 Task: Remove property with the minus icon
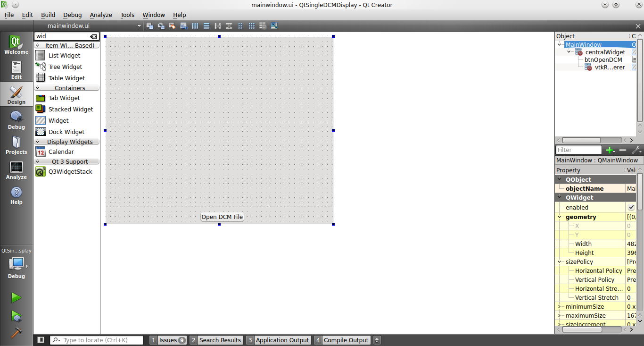click(623, 150)
